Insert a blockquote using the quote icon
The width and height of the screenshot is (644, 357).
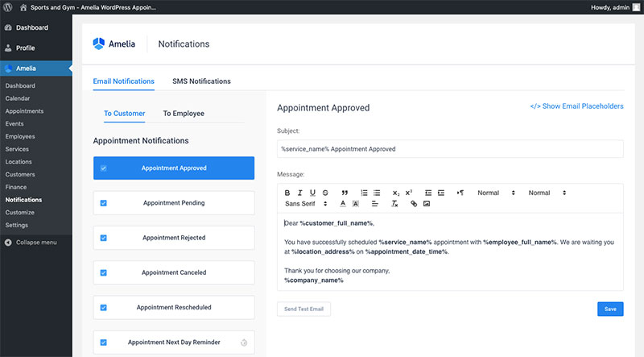[345, 193]
